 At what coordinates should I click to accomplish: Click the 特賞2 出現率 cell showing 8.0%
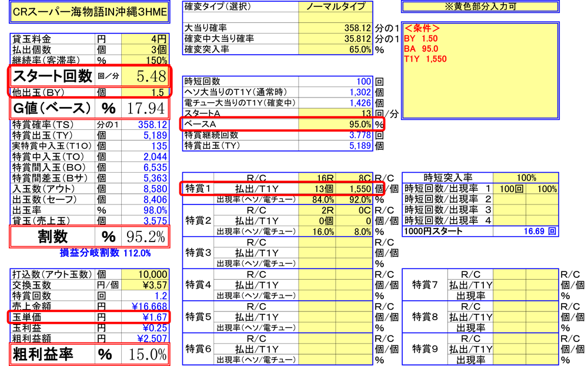354,231
